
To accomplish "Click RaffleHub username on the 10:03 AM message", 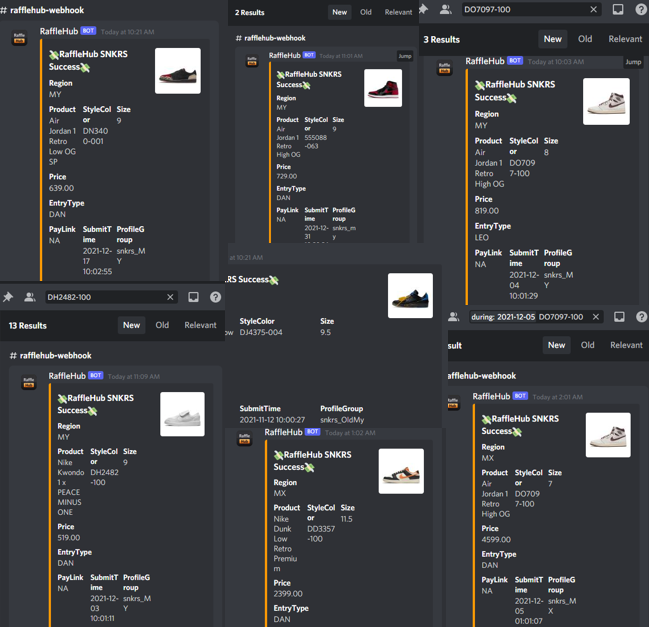I will 485,61.
